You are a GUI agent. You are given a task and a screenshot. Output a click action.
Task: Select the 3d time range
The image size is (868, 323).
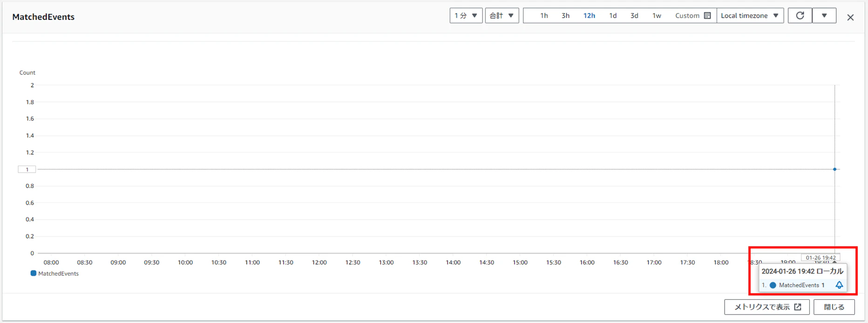coord(634,15)
